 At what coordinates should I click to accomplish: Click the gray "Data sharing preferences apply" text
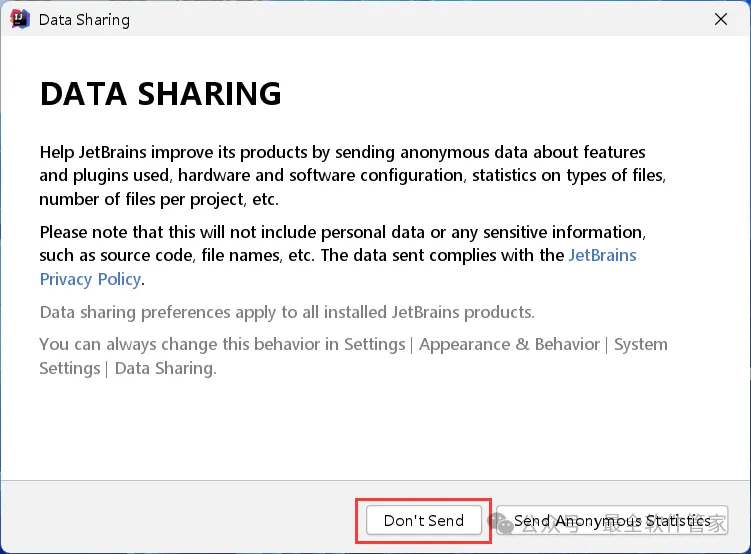(x=287, y=312)
